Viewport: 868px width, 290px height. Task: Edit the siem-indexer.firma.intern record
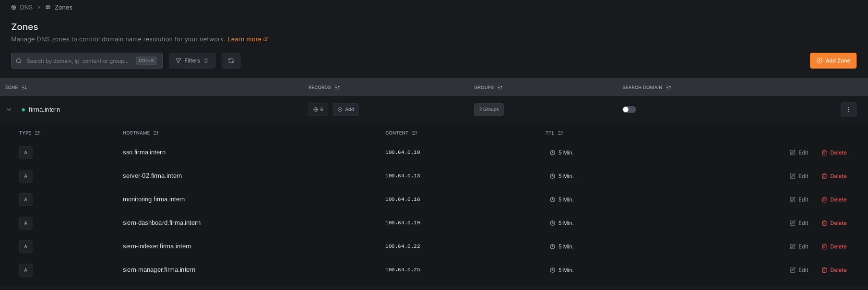click(799, 247)
